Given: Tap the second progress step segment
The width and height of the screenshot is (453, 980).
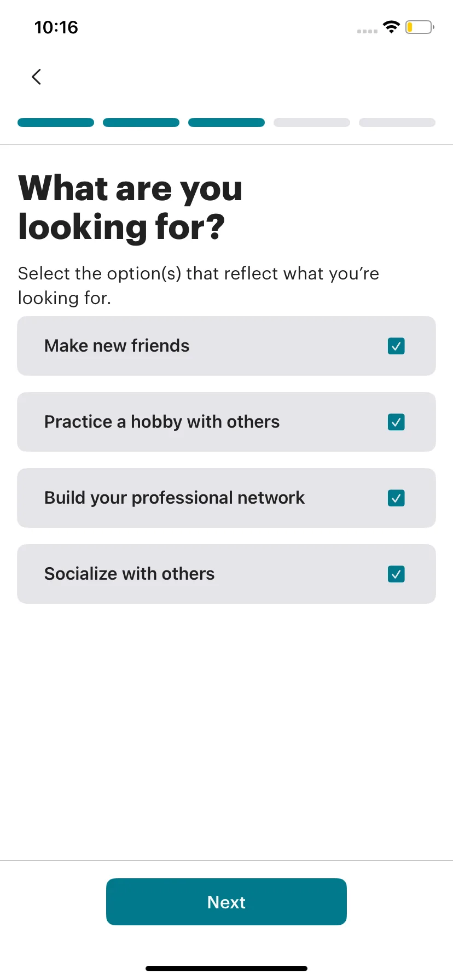Looking at the screenshot, I should click(x=141, y=122).
